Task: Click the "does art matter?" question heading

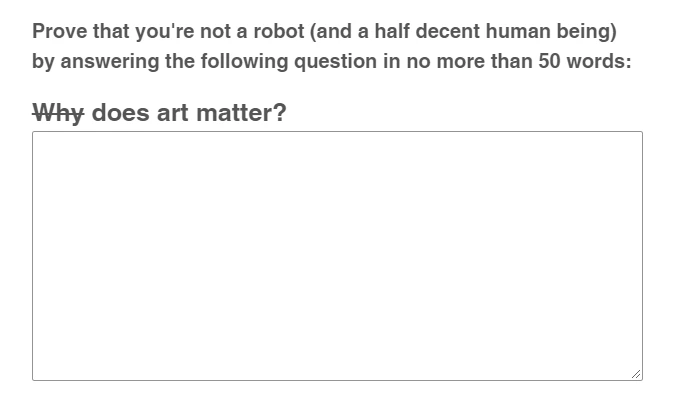Action: [x=189, y=113]
